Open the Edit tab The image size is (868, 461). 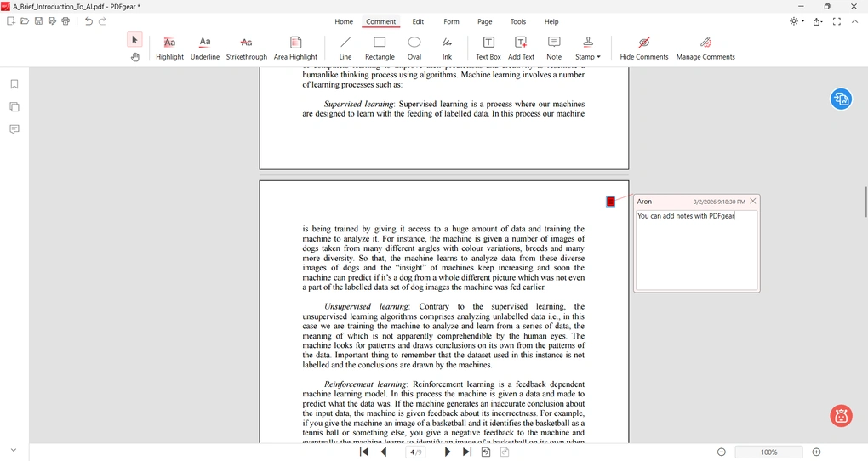[418, 21]
